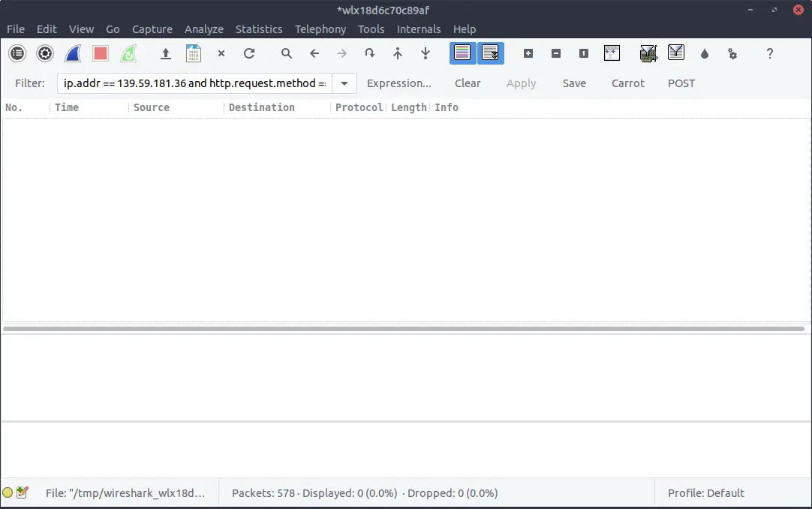
Task: Click the find packet magnifier icon
Action: click(287, 53)
